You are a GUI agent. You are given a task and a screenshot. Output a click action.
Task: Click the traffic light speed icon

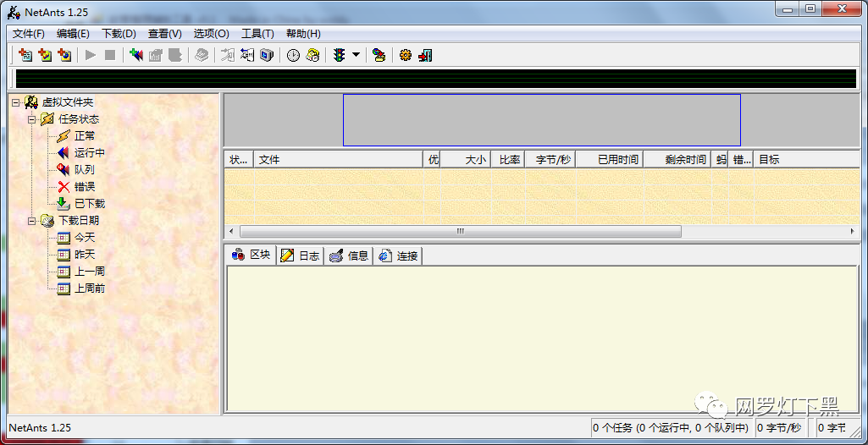pos(339,55)
